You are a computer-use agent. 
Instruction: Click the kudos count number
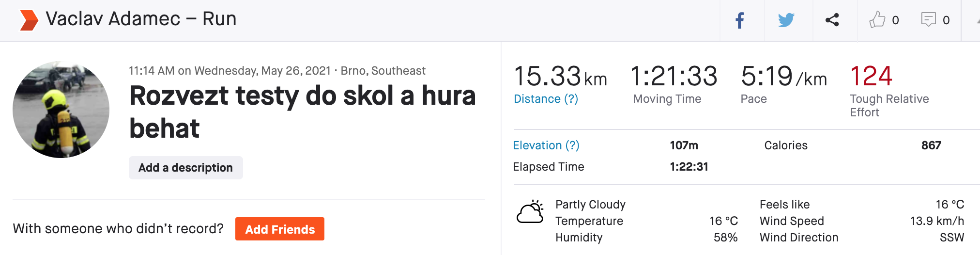895,20
